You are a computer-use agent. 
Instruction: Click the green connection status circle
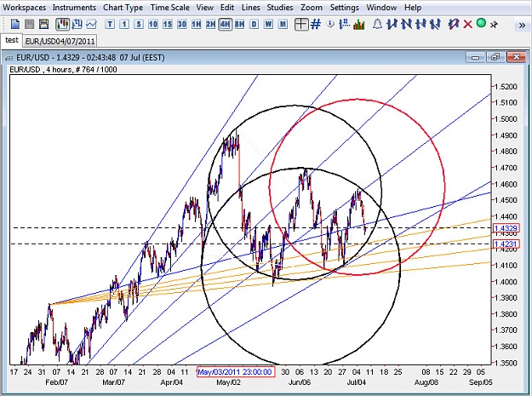(x=481, y=23)
